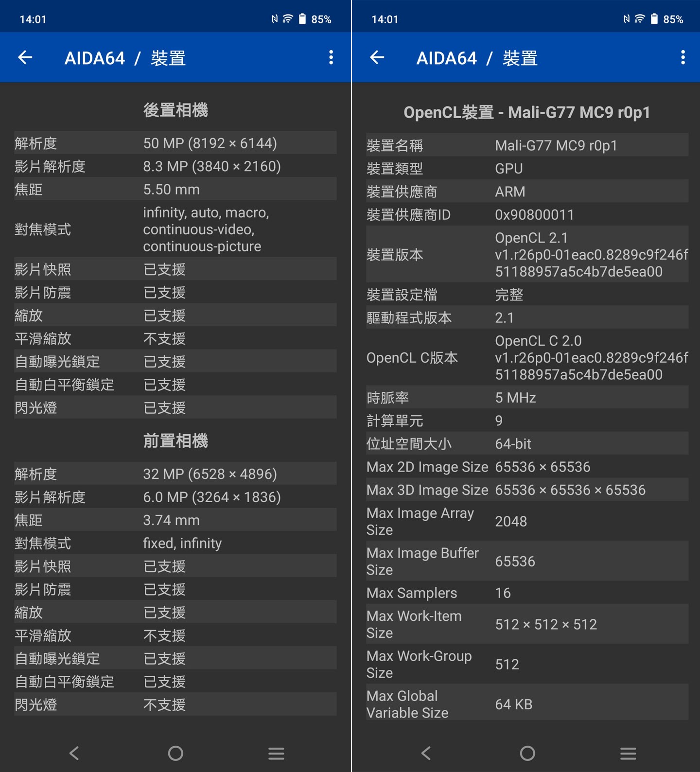
Task: Tap Android home button on right screen
Action: (527, 753)
